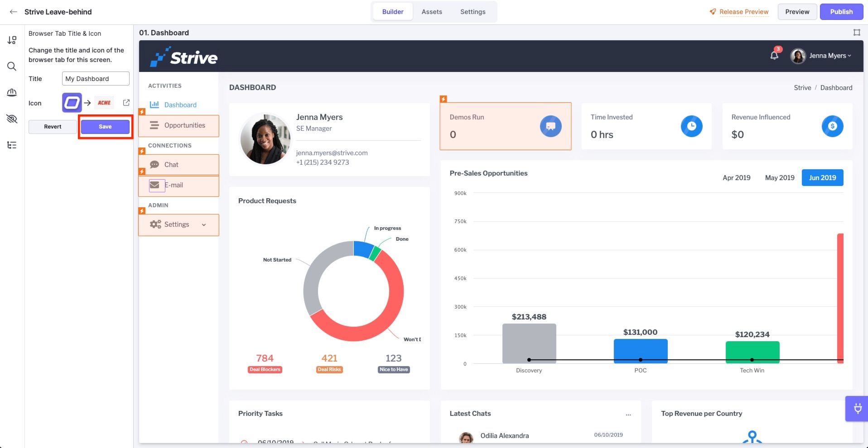The width and height of the screenshot is (868, 448).
Task: Click the plug icon floating button
Action: click(858, 409)
